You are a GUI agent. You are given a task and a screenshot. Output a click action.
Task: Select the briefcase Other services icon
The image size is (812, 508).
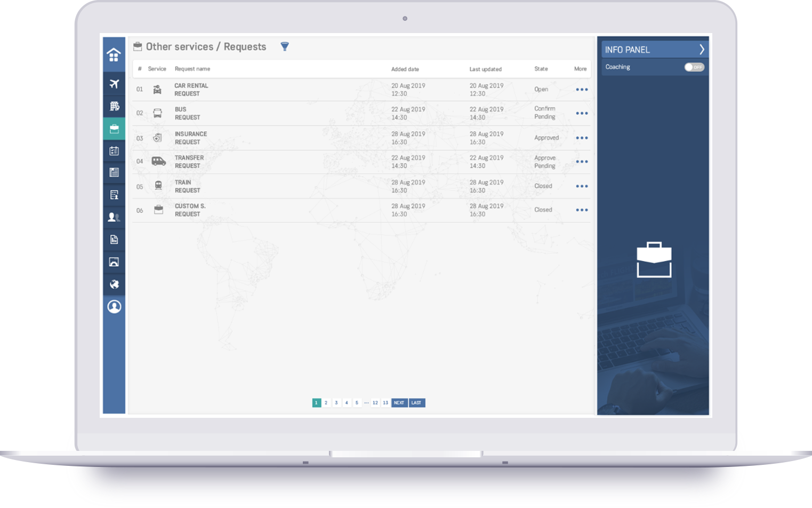coord(114,129)
